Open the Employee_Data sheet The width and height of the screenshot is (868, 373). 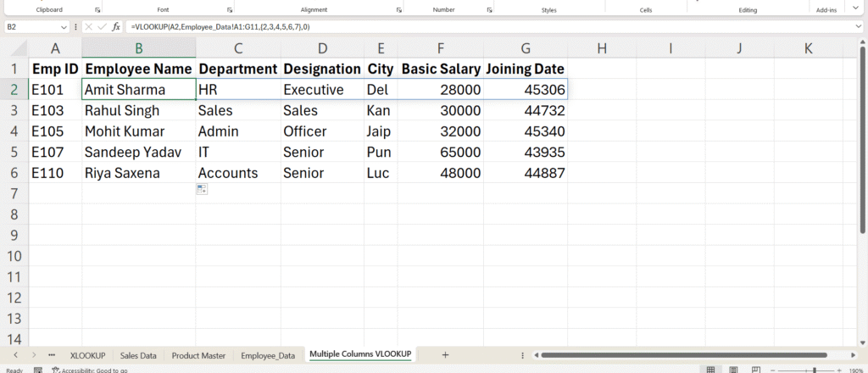pyautogui.click(x=268, y=355)
